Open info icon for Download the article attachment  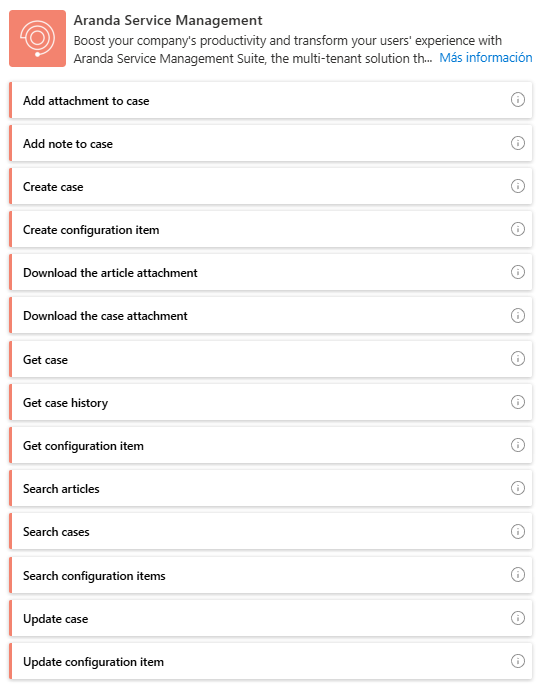pyautogui.click(x=518, y=272)
